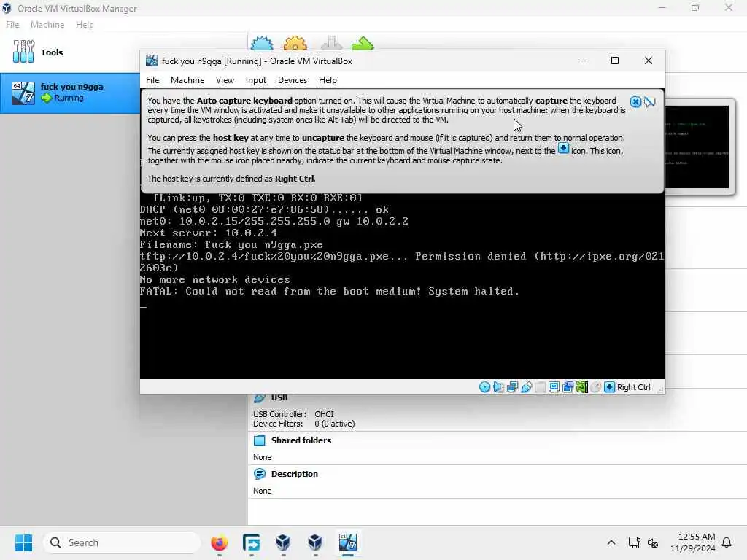Image resolution: width=747 pixels, height=560 pixels.
Task: Click the VM window resize grip
Action: coord(661,390)
